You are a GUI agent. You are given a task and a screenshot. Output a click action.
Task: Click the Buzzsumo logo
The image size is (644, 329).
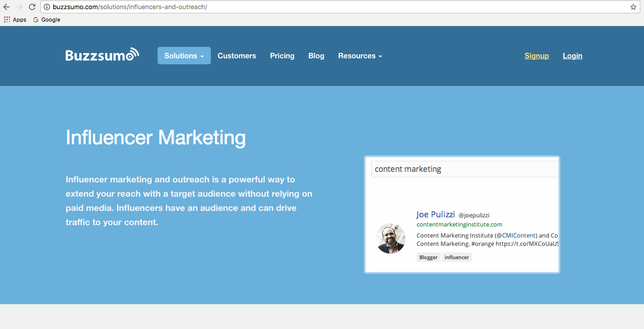pyautogui.click(x=102, y=55)
